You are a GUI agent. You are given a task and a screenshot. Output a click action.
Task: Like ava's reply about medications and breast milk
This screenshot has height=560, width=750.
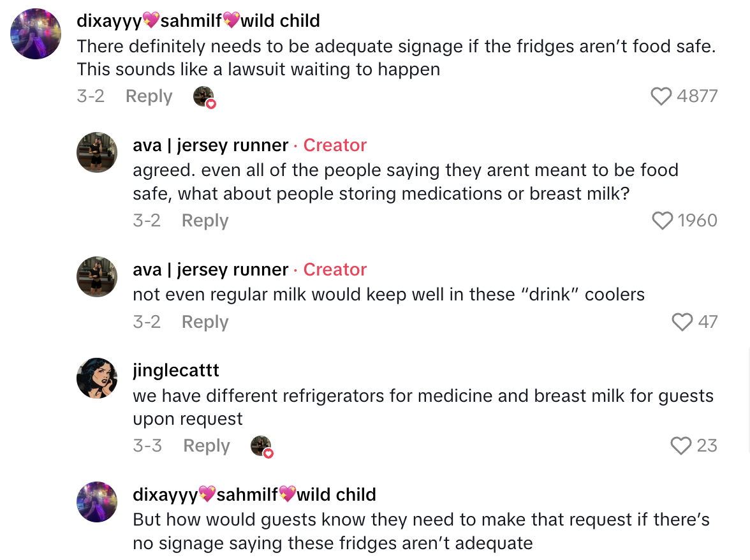[x=662, y=220]
